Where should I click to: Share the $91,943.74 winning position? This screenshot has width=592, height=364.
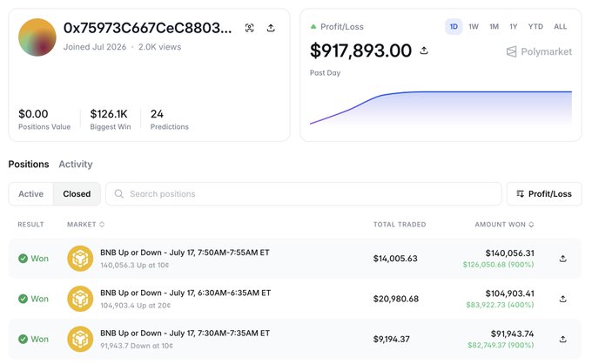click(x=563, y=339)
